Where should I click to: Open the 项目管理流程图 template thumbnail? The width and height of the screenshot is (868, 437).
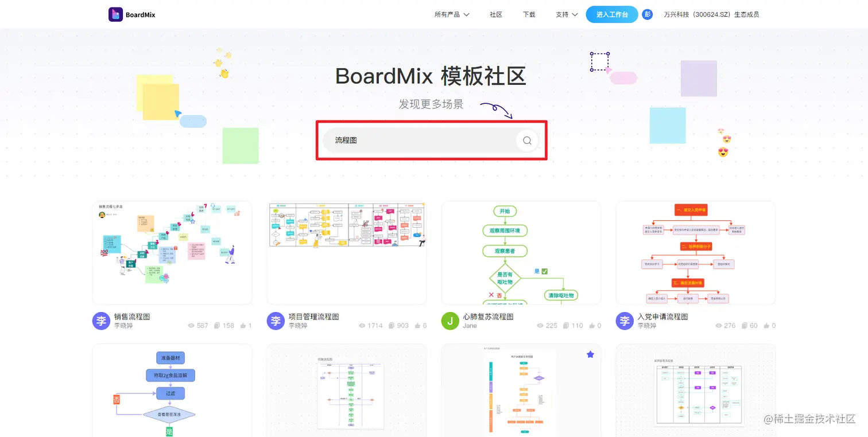(x=347, y=252)
